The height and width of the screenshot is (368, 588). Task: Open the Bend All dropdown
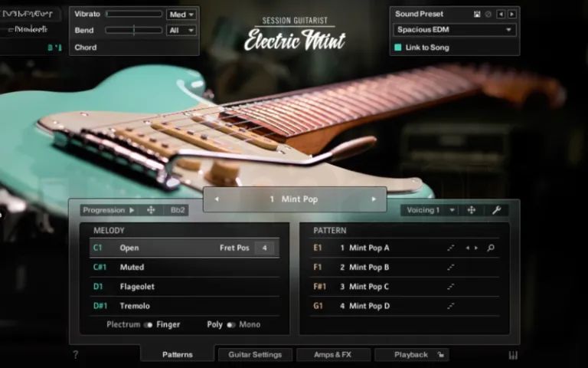(181, 30)
